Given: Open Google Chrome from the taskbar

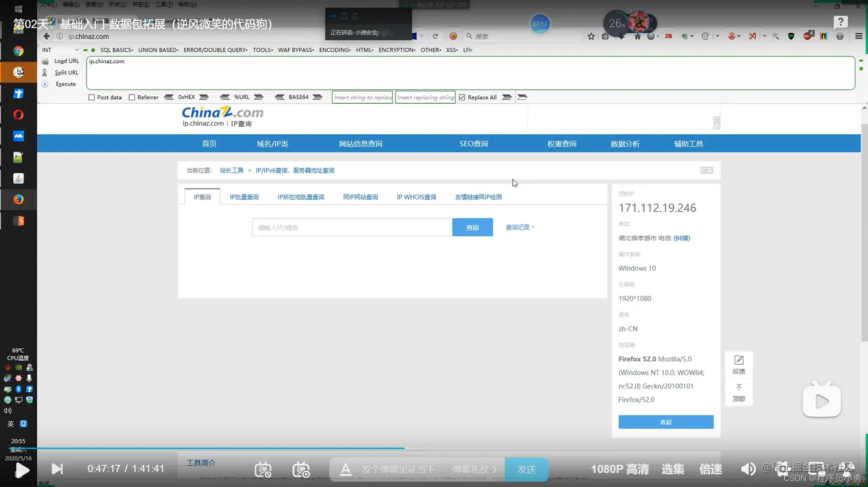Looking at the screenshot, I should (18, 51).
